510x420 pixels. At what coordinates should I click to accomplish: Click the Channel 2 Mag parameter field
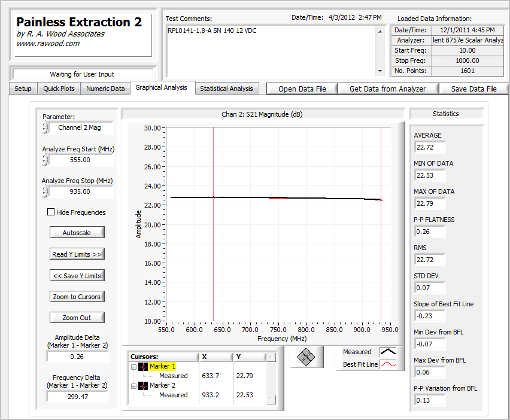click(x=80, y=127)
